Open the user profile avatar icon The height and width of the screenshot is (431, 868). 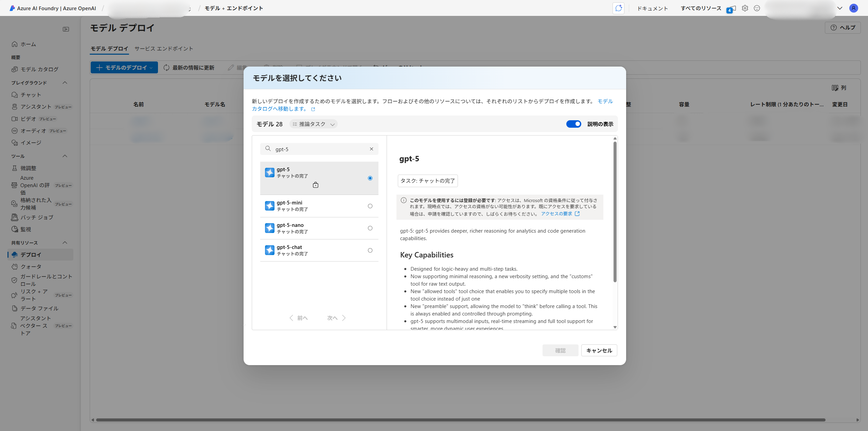pyautogui.click(x=853, y=8)
